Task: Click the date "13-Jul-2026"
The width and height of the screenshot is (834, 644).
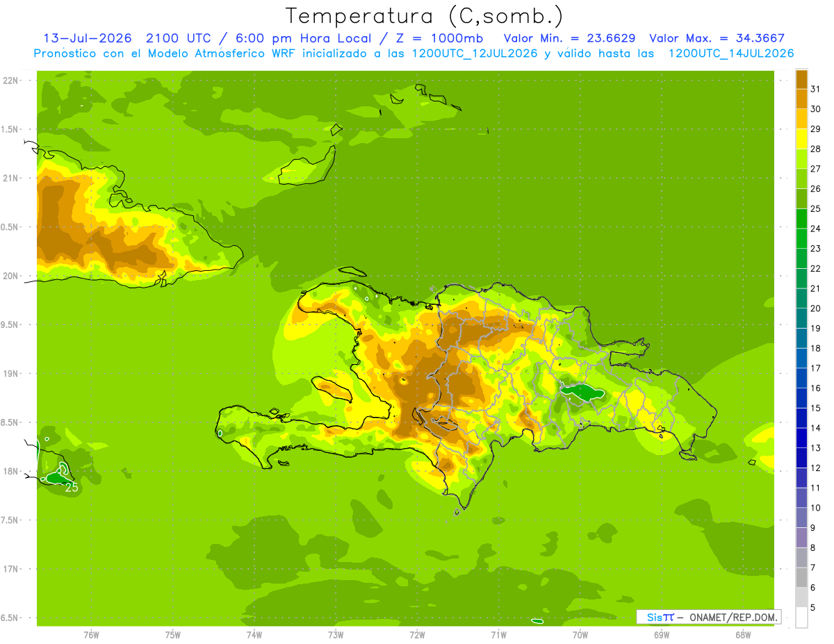Action: pyautogui.click(x=87, y=38)
